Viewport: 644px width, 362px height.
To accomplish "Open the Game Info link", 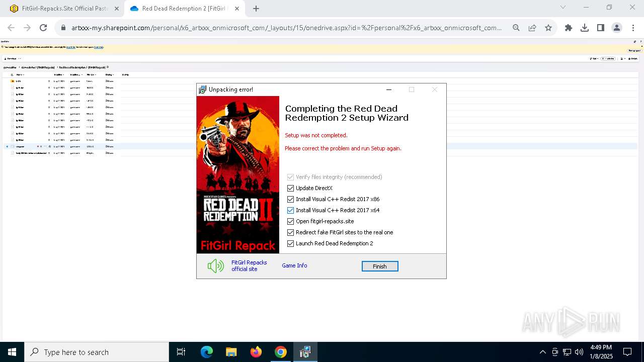I will click(294, 265).
